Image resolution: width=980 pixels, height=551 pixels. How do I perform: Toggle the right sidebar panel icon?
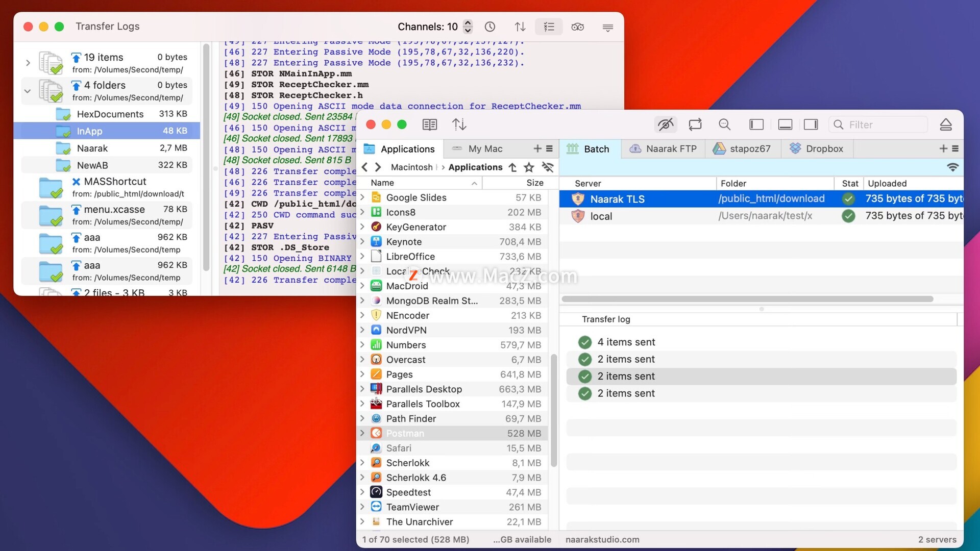(811, 124)
